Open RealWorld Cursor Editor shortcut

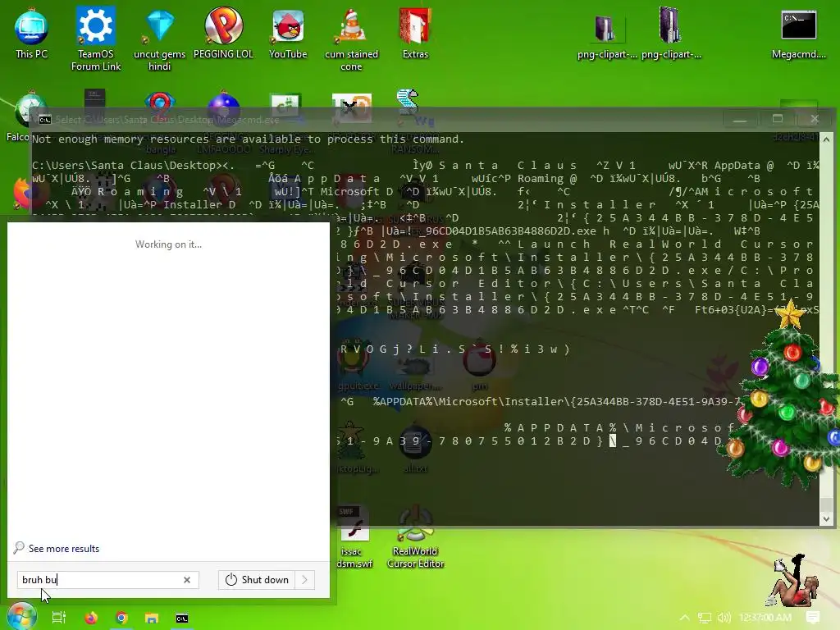click(415, 536)
